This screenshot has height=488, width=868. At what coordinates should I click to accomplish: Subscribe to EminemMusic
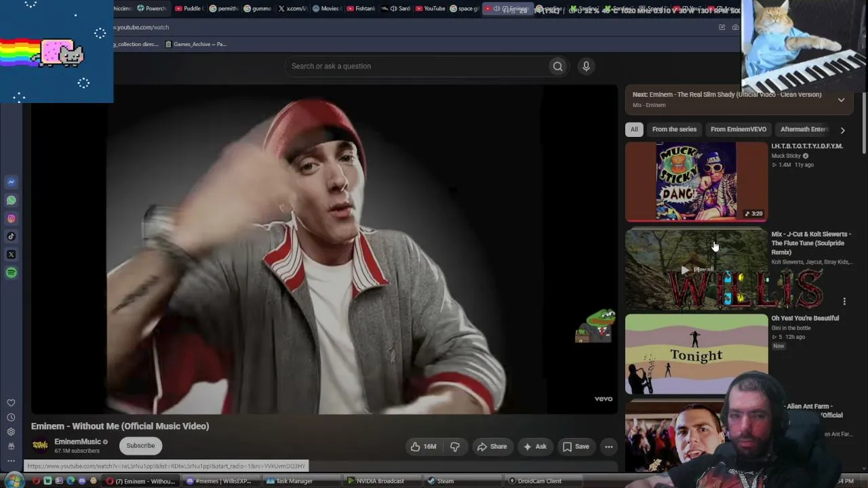(140, 445)
